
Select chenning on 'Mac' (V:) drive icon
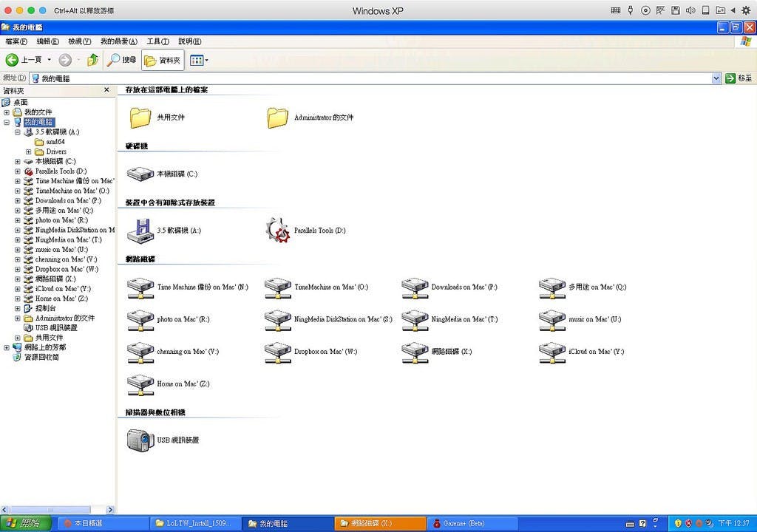point(140,353)
